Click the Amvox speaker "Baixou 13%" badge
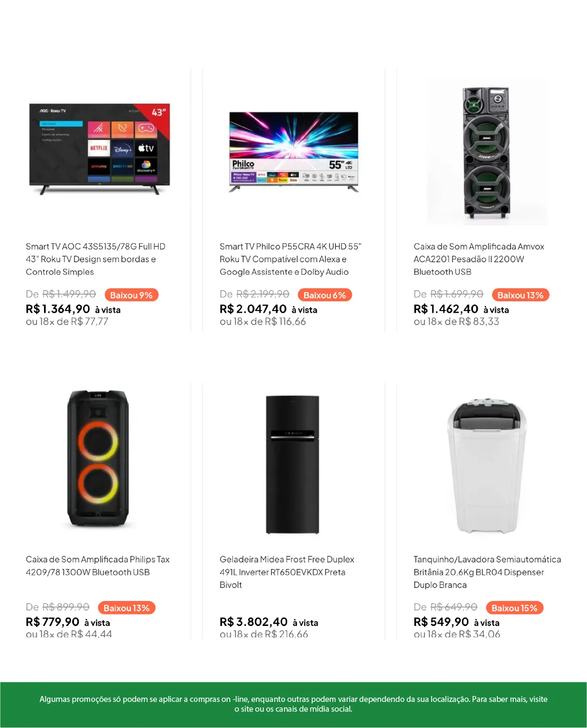Image resolution: width=587 pixels, height=728 pixels. [x=520, y=295]
